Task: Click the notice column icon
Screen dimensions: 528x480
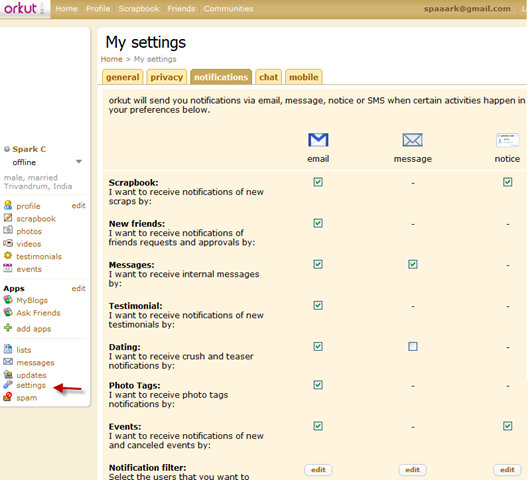Action: [x=507, y=140]
